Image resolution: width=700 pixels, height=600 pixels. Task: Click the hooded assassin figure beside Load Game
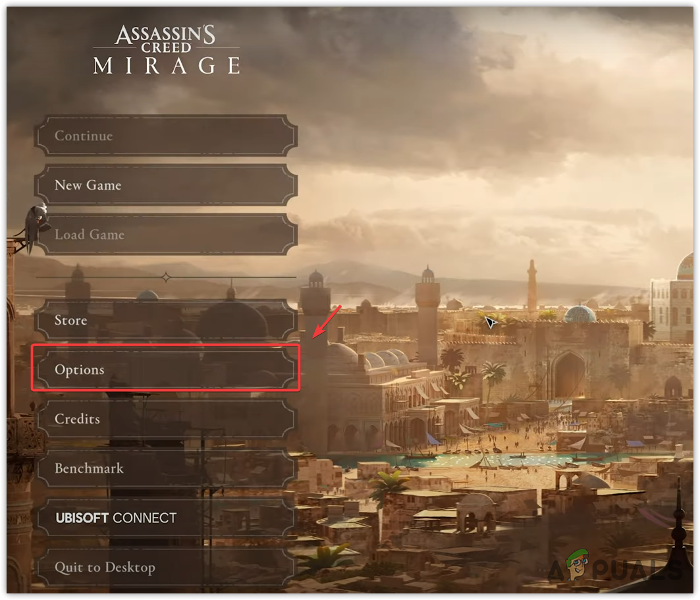37,227
